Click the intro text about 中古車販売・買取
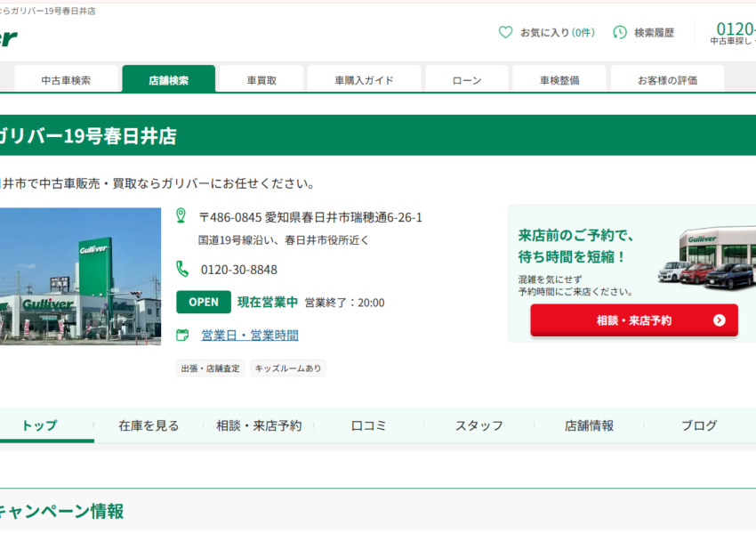The image size is (756, 534). (x=158, y=184)
